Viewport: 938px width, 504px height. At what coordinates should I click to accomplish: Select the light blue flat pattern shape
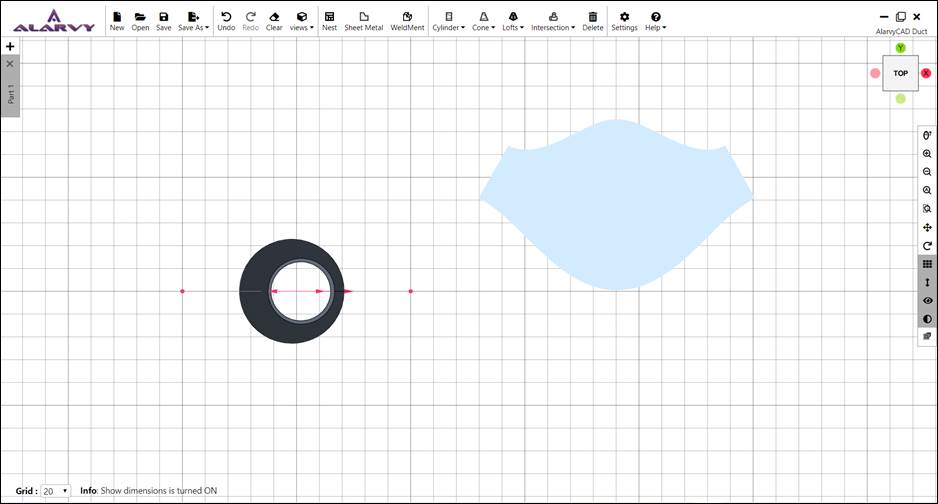pyautogui.click(x=616, y=204)
